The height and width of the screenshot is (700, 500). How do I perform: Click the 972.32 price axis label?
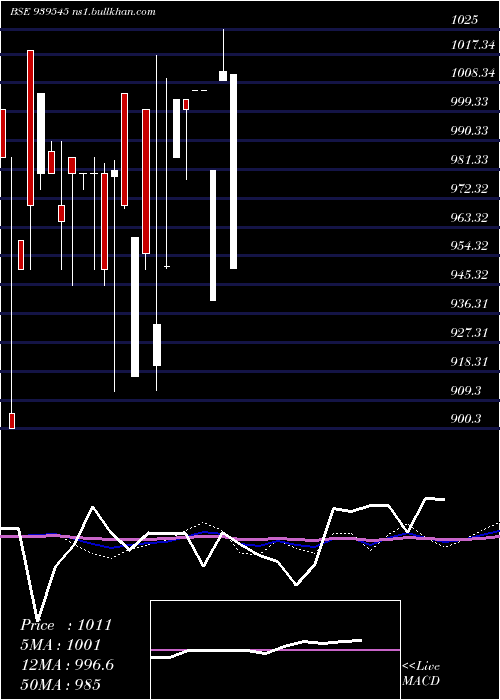pyautogui.click(x=469, y=188)
